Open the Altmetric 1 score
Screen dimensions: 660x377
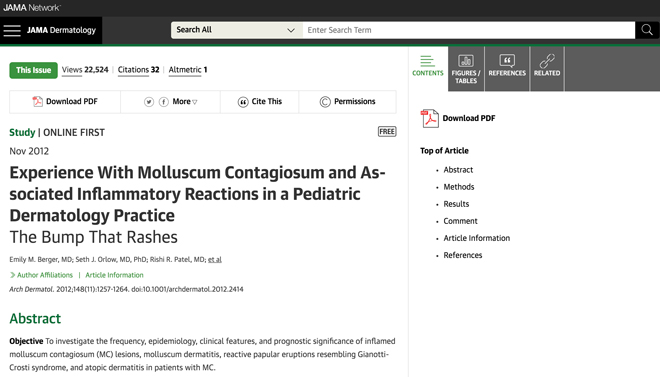188,70
